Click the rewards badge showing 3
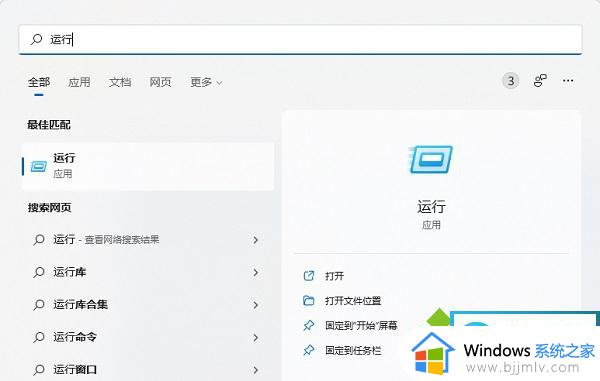Image resolution: width=600 pixels, height=381 pixels. pyautogui.click(x=510, y=81)
